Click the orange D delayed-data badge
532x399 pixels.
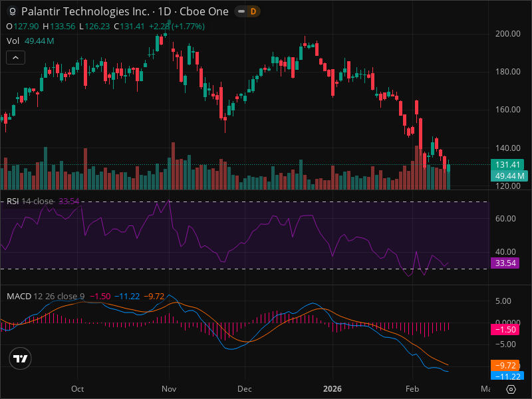[x=253, y=11]
